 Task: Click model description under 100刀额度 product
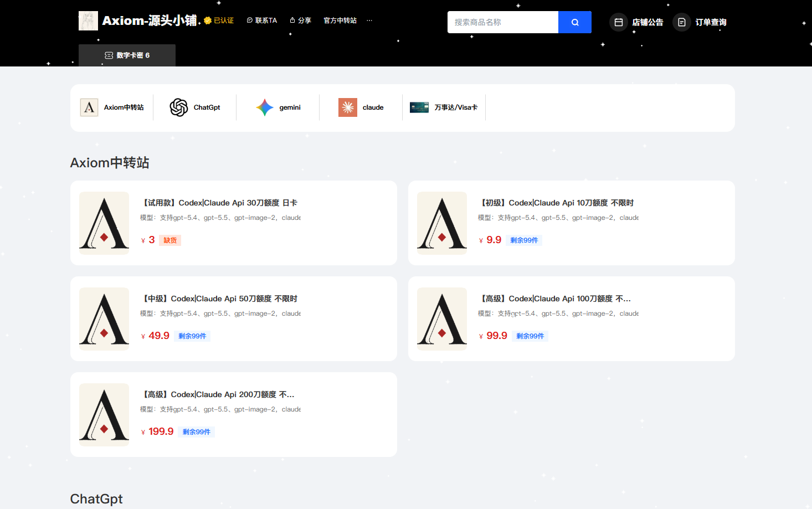pos(558,313)
